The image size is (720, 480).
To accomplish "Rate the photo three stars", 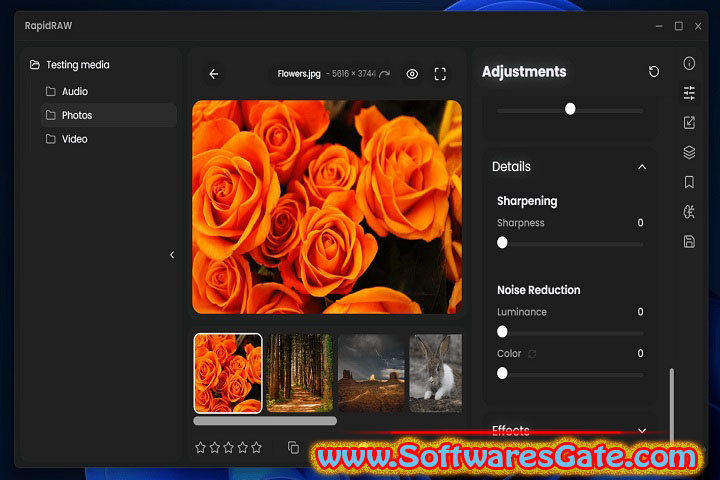I will (x=228, y=447).
